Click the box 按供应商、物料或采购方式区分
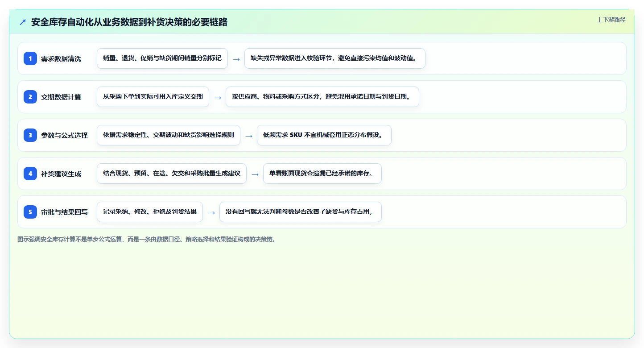This screenshot has height=348, width=644. tap(322, 97)
